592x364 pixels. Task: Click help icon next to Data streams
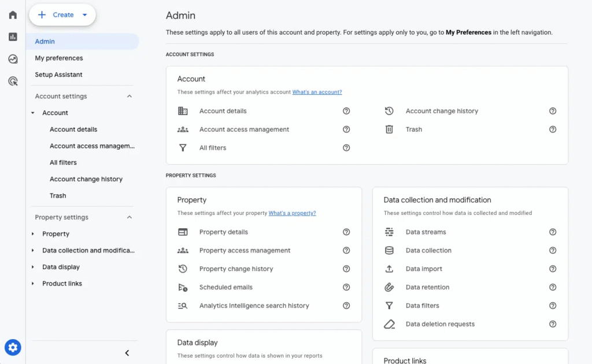click(x=553, y=232)
